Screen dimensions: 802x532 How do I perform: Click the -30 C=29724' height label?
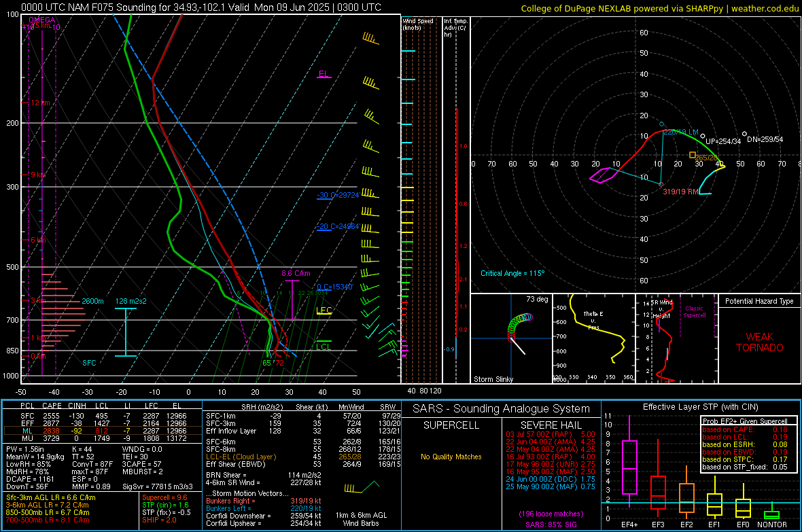point(338,196)
